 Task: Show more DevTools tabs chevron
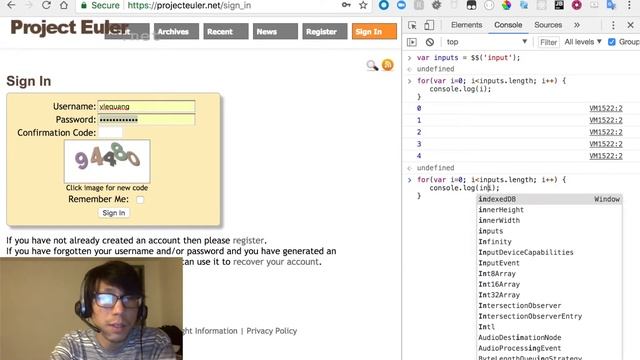(577, 25)
